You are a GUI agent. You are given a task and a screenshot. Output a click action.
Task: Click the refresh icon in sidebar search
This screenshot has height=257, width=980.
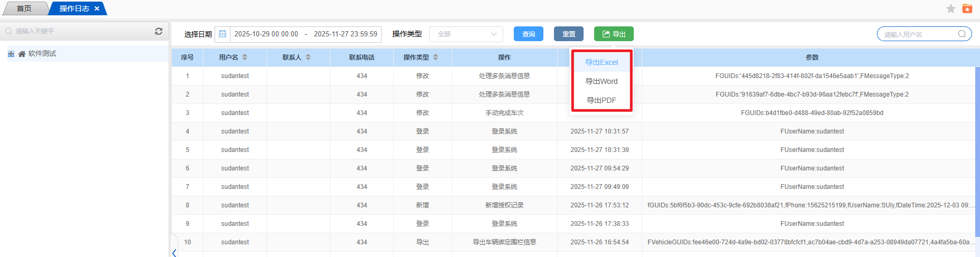pos(159,31)
